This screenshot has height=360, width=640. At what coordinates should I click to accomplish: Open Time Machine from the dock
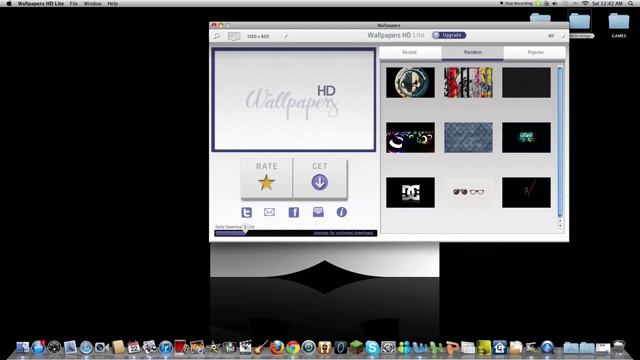(309, 347)
